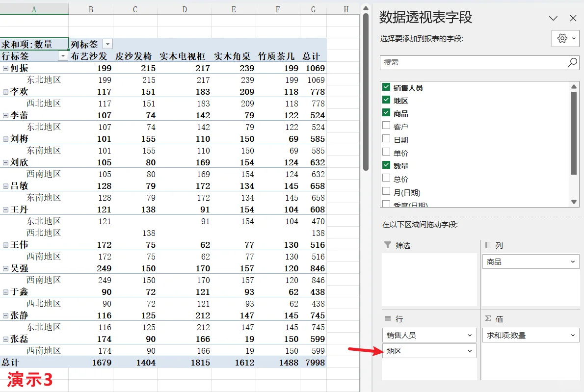This screenshot has width=584, height=392.
Task: Select column A header
Action: pyautogui.click(x=34, y=9)
